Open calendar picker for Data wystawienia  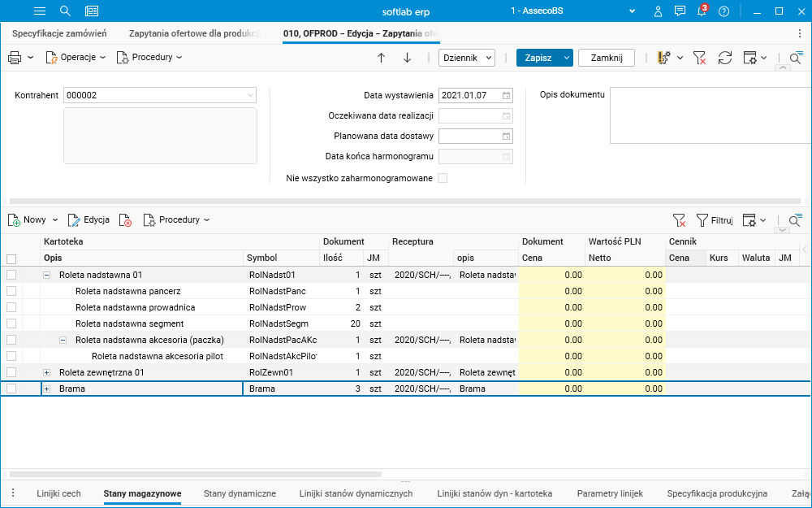pyautogui.click(x=506, y=95)
